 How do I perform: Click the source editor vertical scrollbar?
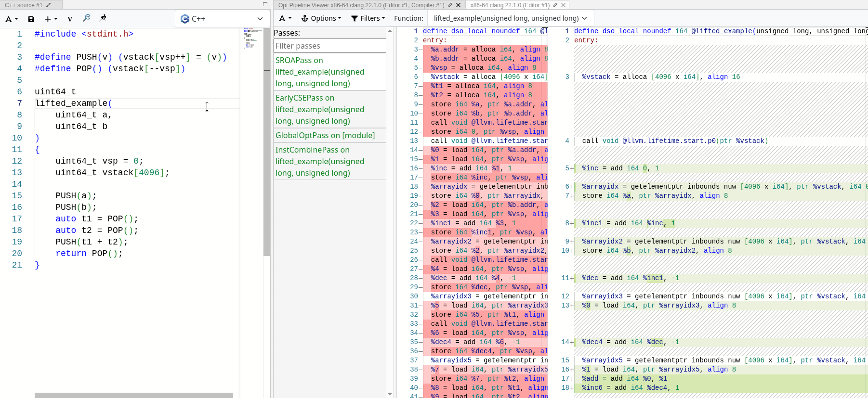click(267, 142)
